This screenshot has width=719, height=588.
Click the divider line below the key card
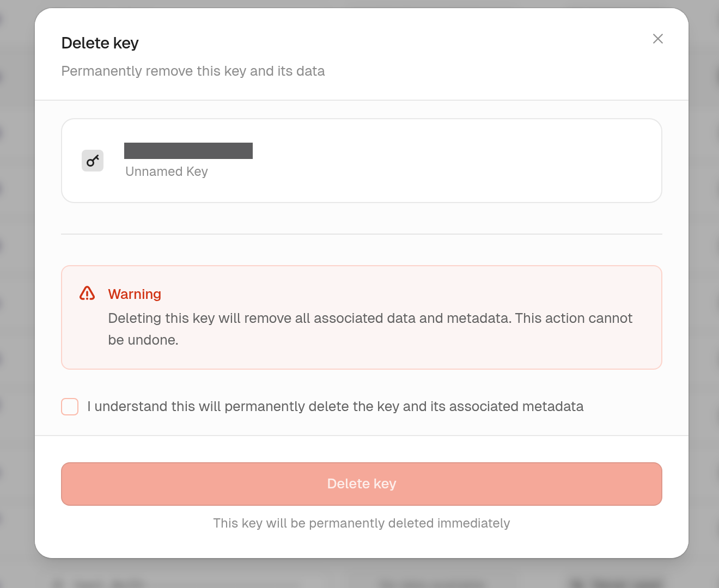tap(362, 234)
